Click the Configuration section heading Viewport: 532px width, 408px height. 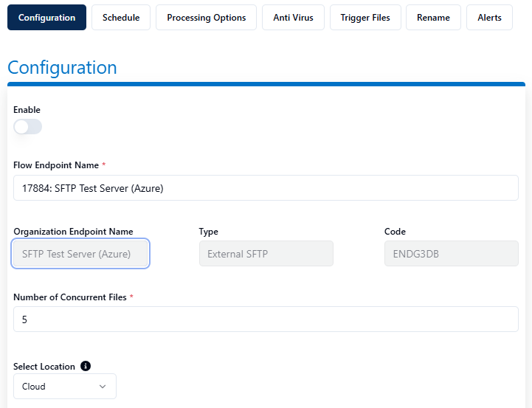(62, 68)
